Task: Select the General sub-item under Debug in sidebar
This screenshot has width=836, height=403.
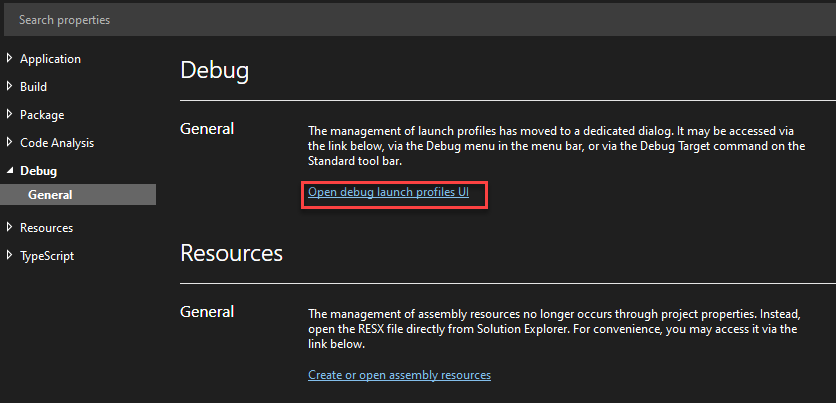Action: (50, 195)
